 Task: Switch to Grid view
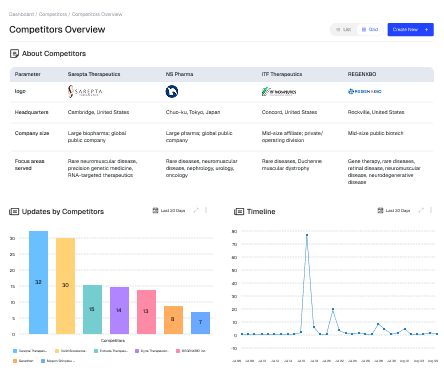[370, 30]
